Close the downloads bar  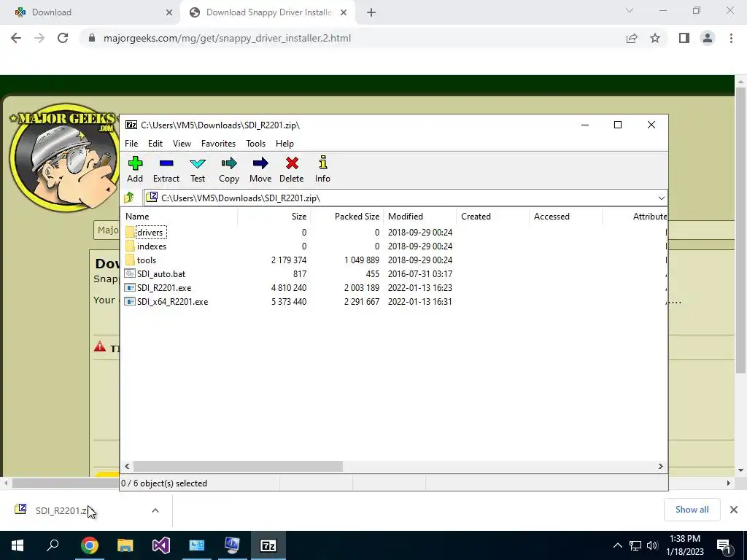point(734,510)
